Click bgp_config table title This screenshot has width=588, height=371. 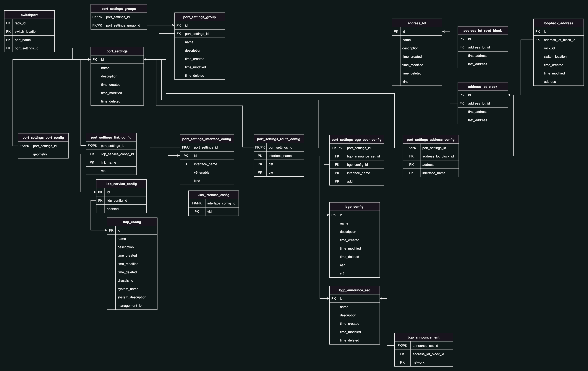[354, 206]
